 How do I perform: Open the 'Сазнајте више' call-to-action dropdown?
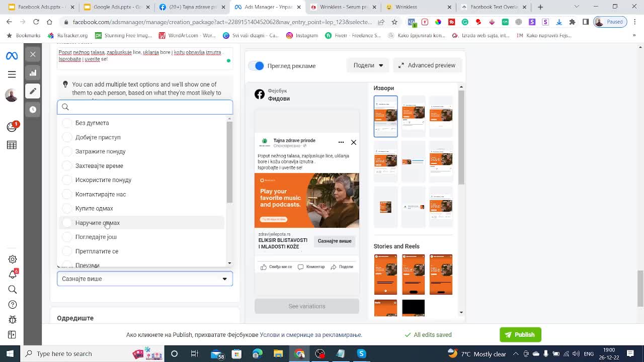(x=145, y=279)
